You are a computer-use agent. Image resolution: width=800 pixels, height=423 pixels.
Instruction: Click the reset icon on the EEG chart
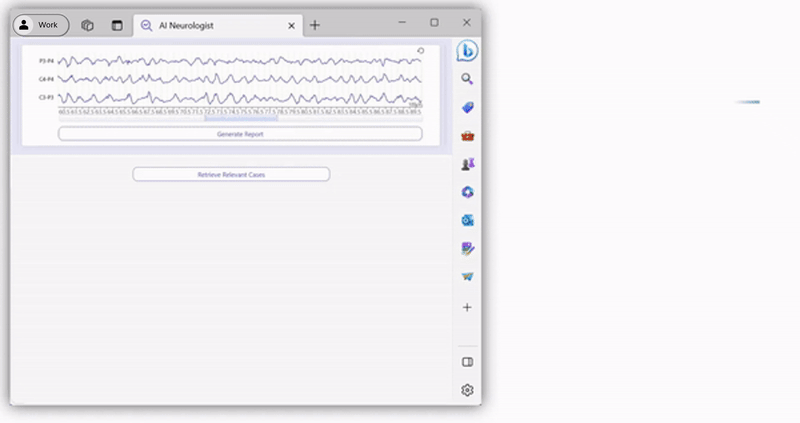click(420, 51)
